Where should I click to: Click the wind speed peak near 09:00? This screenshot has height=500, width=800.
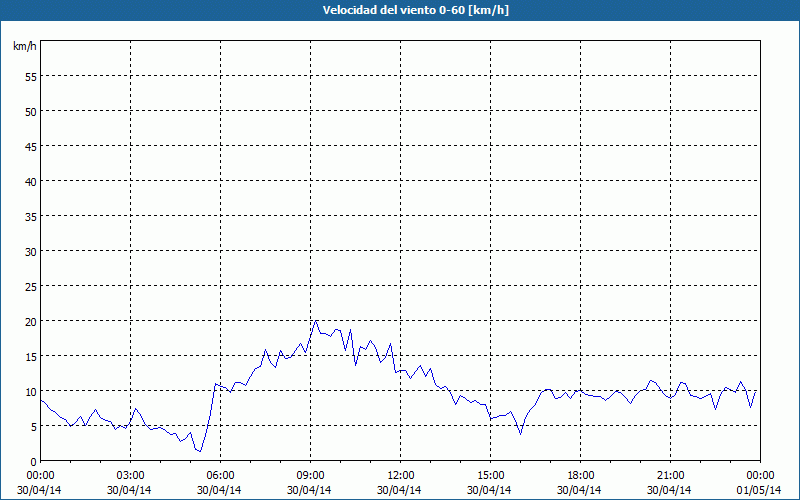click(x=316, y=321)
